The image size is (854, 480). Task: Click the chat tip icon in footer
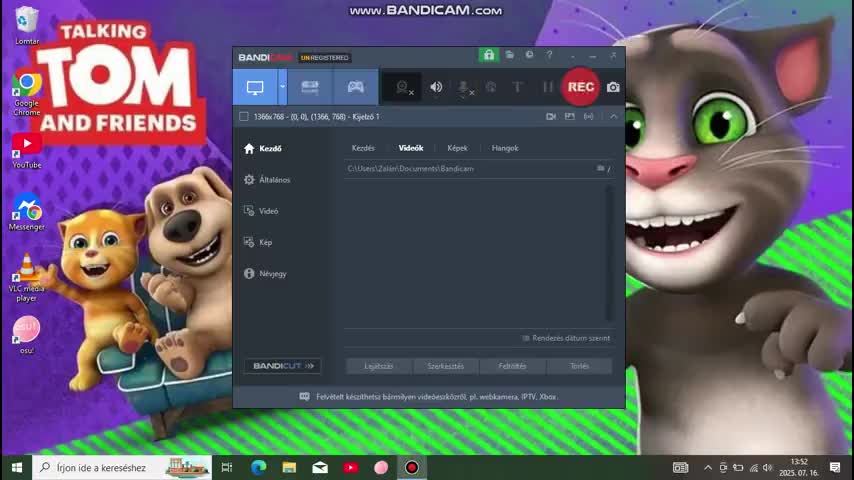304,397
